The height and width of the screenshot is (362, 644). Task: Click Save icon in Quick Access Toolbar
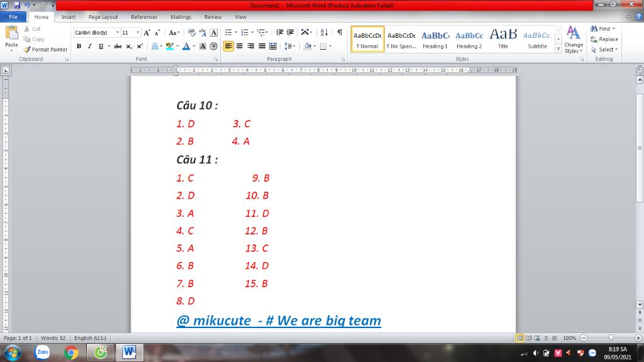click(x=17, y=5)
